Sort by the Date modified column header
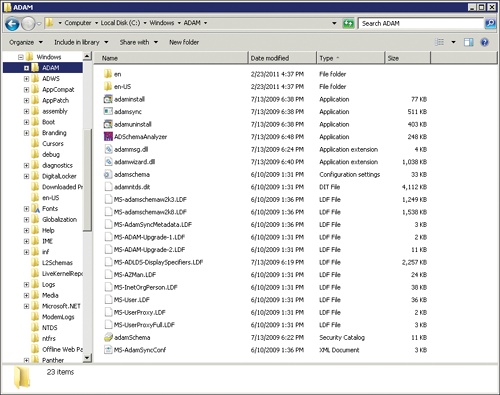The image size is (500, 395). tap(282, 58)
